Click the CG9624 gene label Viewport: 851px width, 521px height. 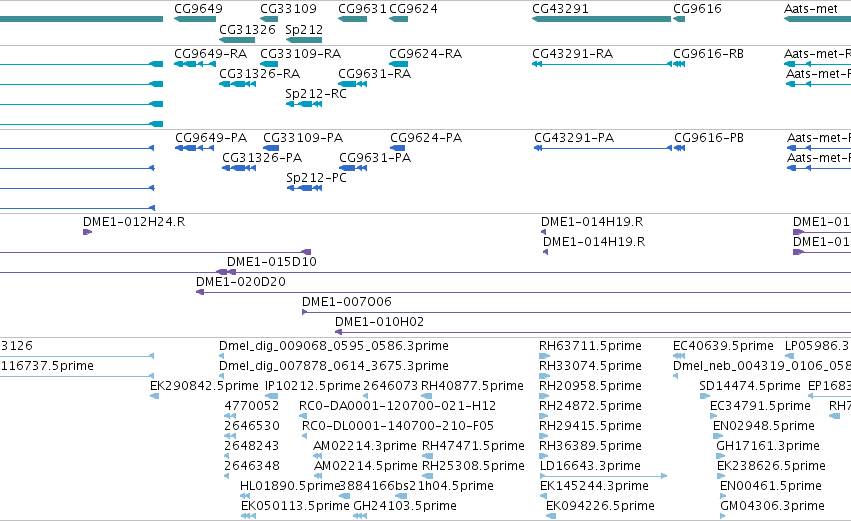pos(414,9)
